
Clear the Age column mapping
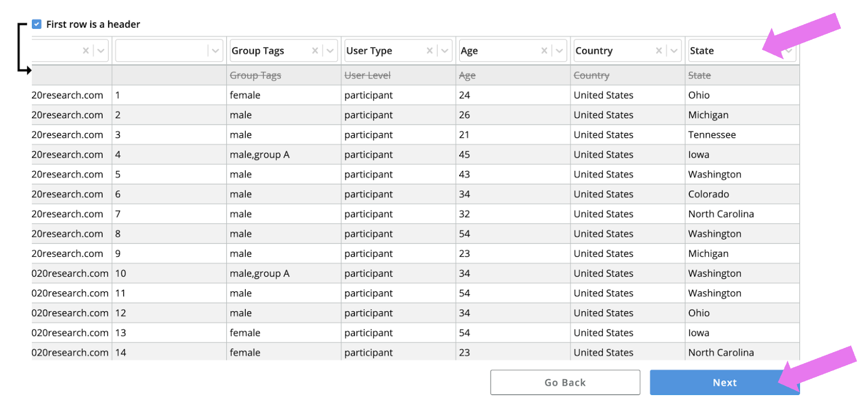coord(545,51)
